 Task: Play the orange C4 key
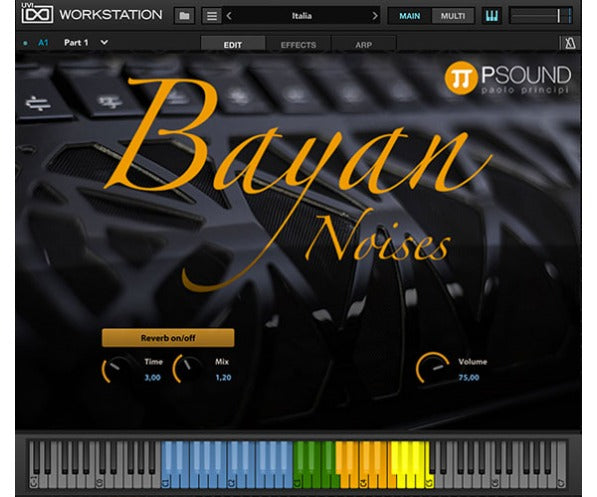(x=363, y=481)
